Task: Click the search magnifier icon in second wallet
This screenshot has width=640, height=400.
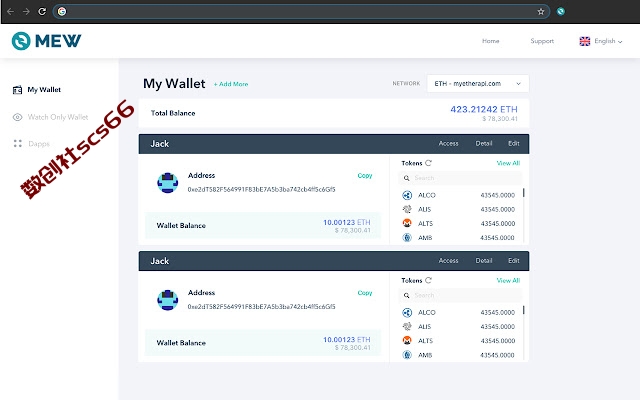Action: pyautogui.click(x=407, y=295)
